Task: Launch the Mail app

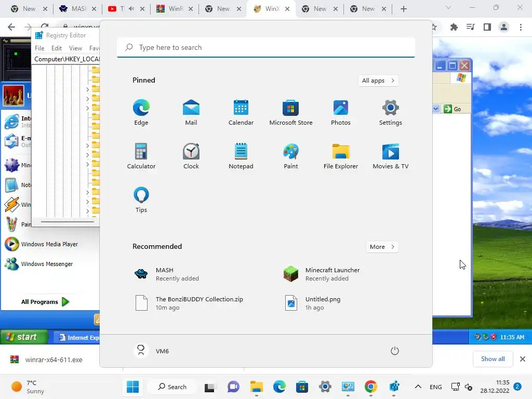Action: 191,112
